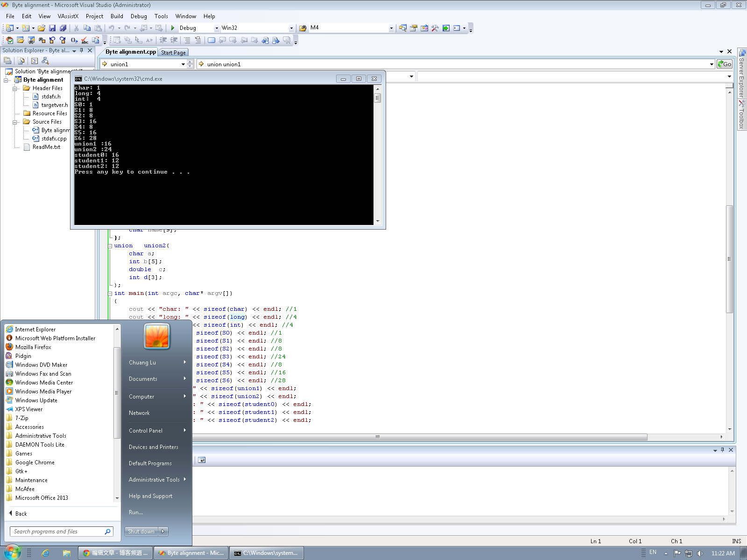Click the Search programs and files field
747x560 pixels.
(57, 531)
